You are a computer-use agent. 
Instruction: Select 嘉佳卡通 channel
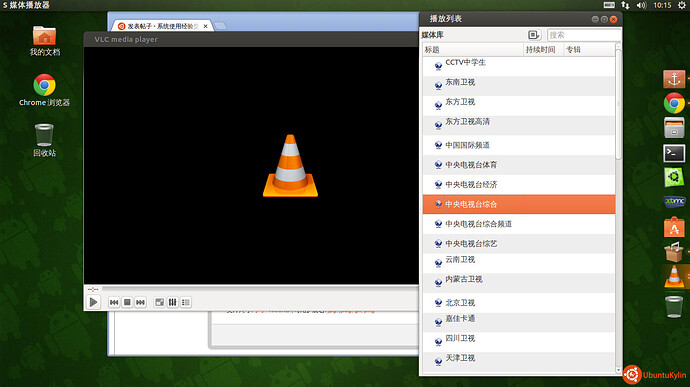coord(518,322)
